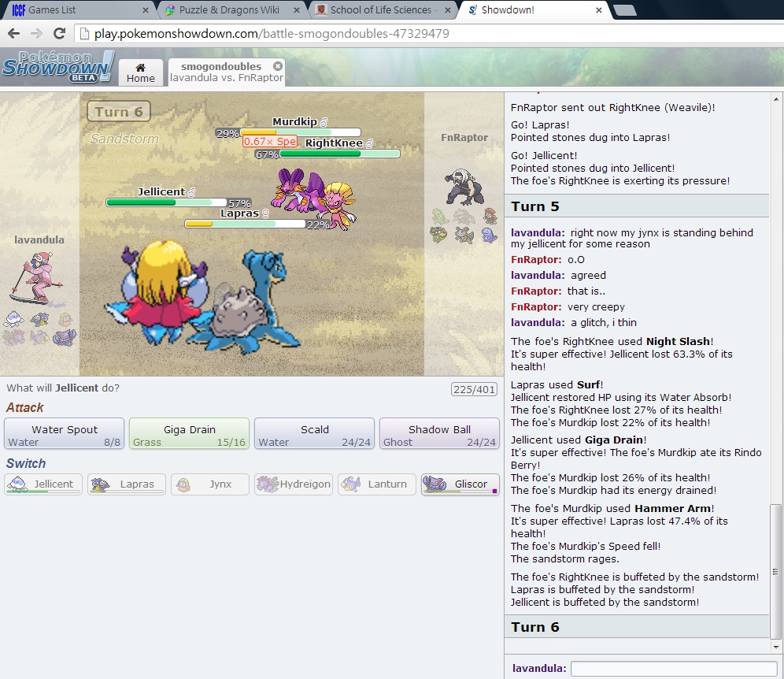Click the FnRaptor trainer avatar
The image size is (784, 679).
(464, 187)
